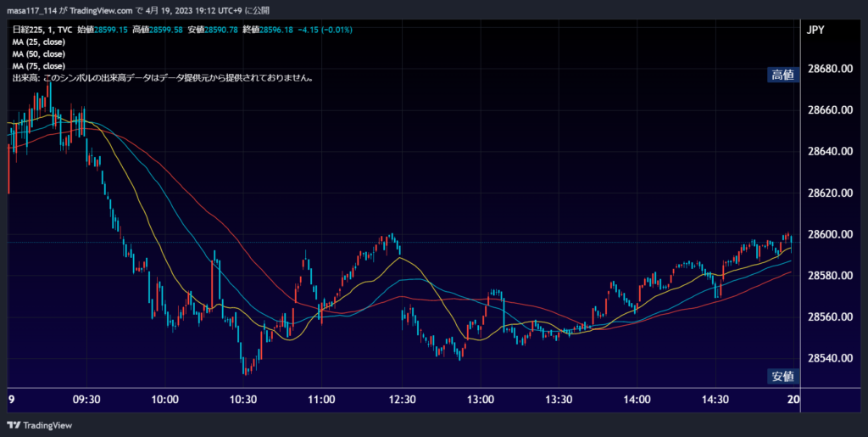Click the 28580.00 price axis value
The width and height of the screenshot is (868, 437).
831,275
